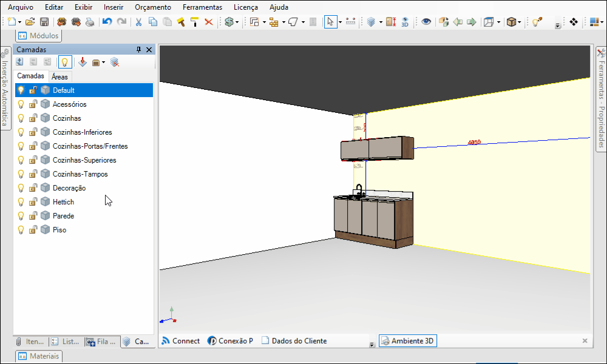Expand the budget dollar icon dropdown
The height and width of the screenshot is (364, 607).
click(x=237, y=22)
